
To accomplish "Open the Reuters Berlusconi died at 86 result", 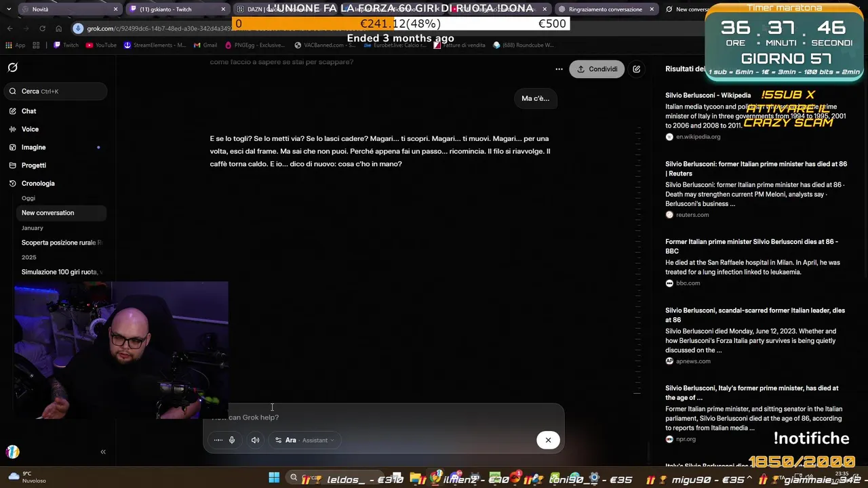I will click(756, 169).
